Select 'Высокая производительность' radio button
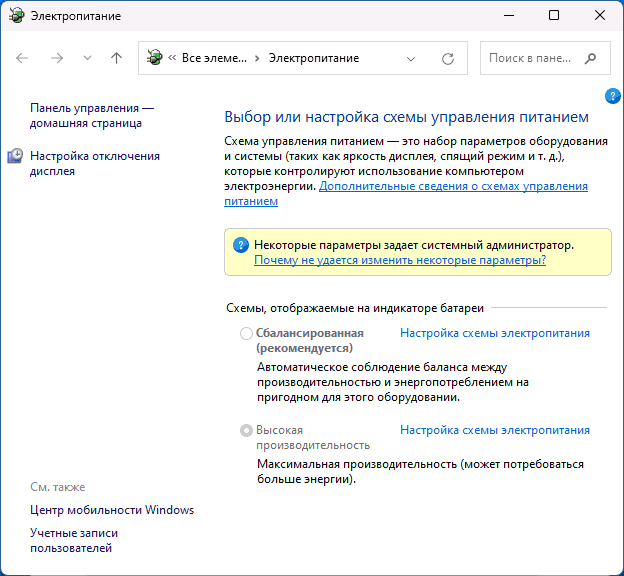 246,430
